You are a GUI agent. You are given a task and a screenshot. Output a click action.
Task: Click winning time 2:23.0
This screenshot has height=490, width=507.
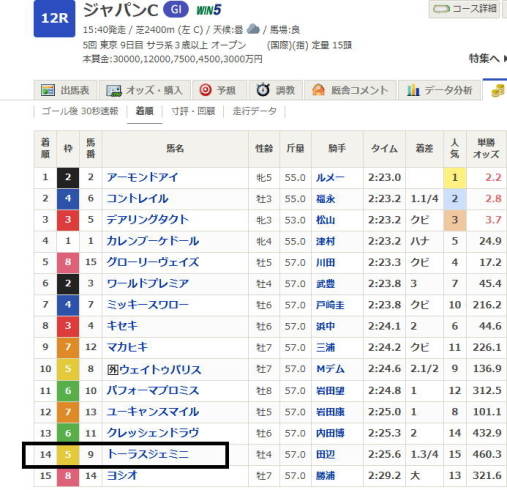(x=384, y=177)
